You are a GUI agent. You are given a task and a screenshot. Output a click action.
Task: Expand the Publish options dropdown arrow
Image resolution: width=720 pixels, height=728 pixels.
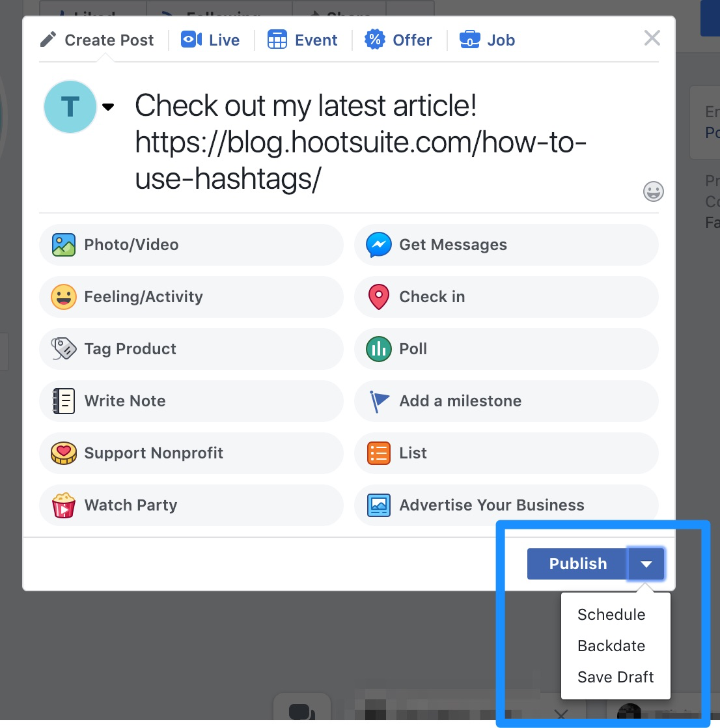646,564
